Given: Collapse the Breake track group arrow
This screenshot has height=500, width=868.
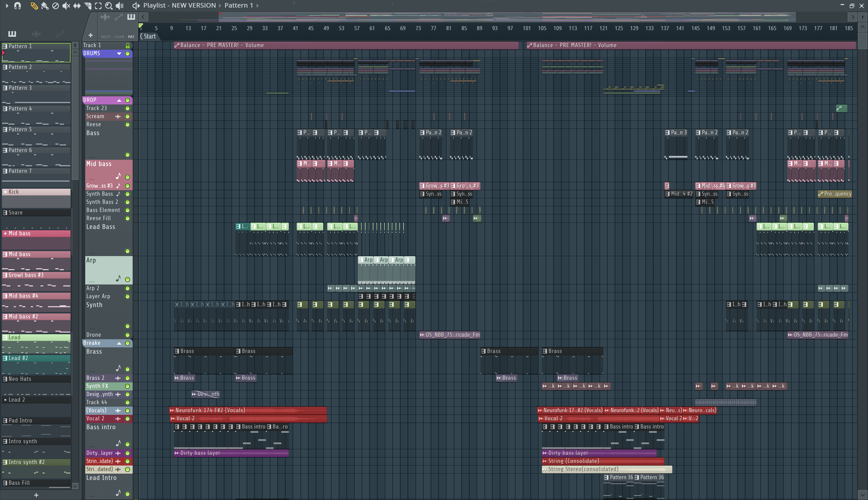Looking at the screenshot, I should point(119,343).
